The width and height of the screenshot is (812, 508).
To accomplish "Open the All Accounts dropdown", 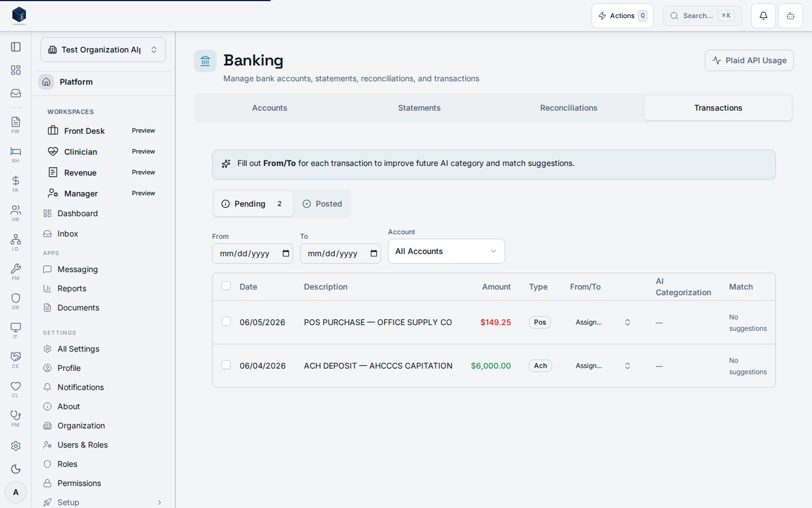I will coord(447,251).
